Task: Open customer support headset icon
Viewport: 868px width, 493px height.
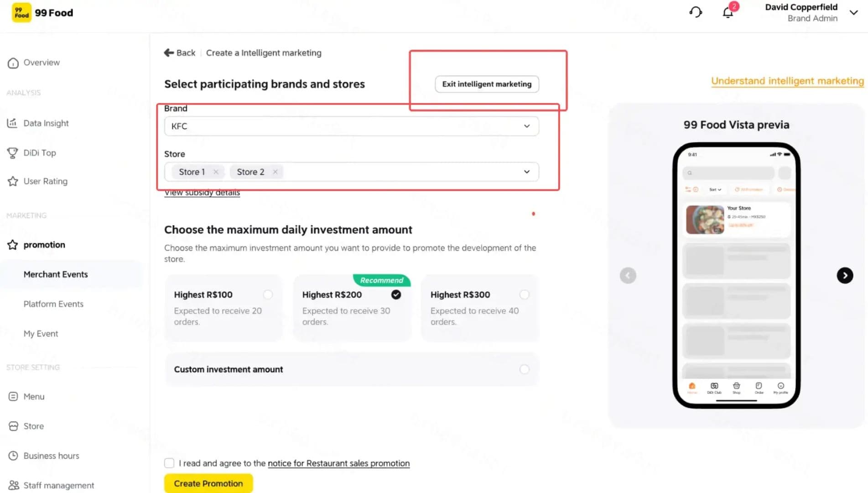Action: pyautogui.click(x=696, y=12)
